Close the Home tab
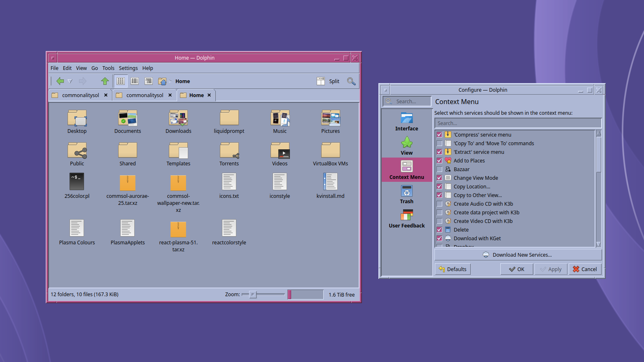 click(209, 95)
